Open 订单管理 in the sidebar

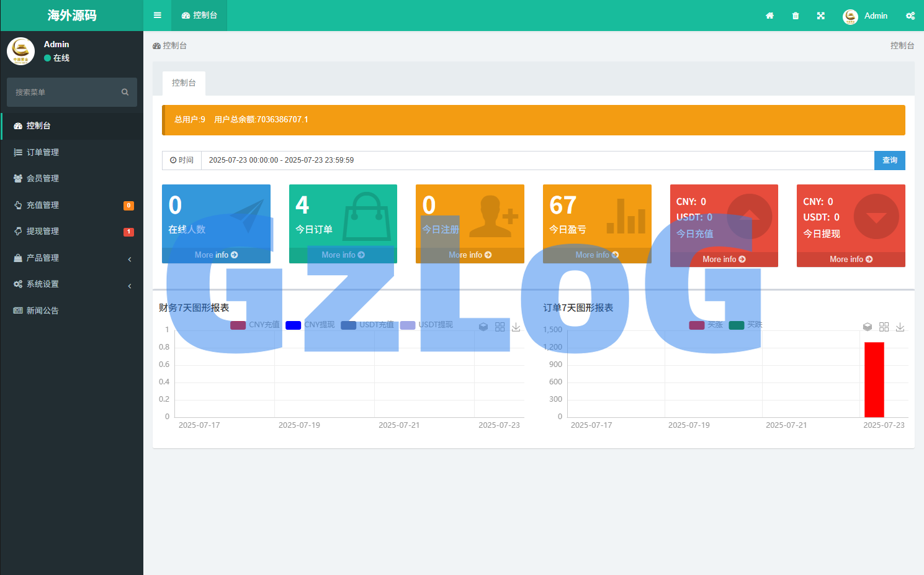point(72,152)
